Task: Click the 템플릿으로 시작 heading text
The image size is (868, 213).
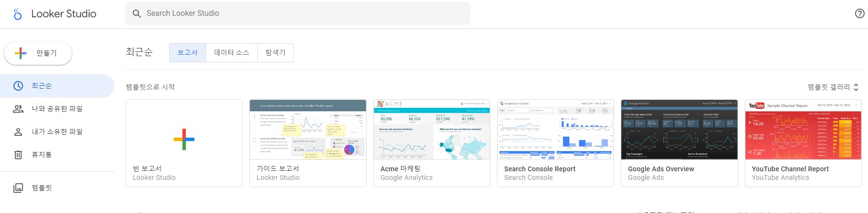Action: click(x=150, y=87)
